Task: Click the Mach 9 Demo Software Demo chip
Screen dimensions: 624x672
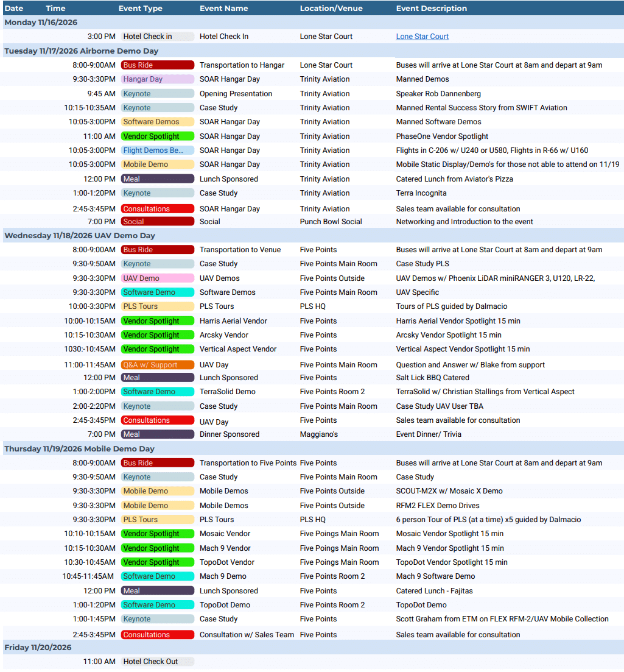Action: (x=157, y=576)
